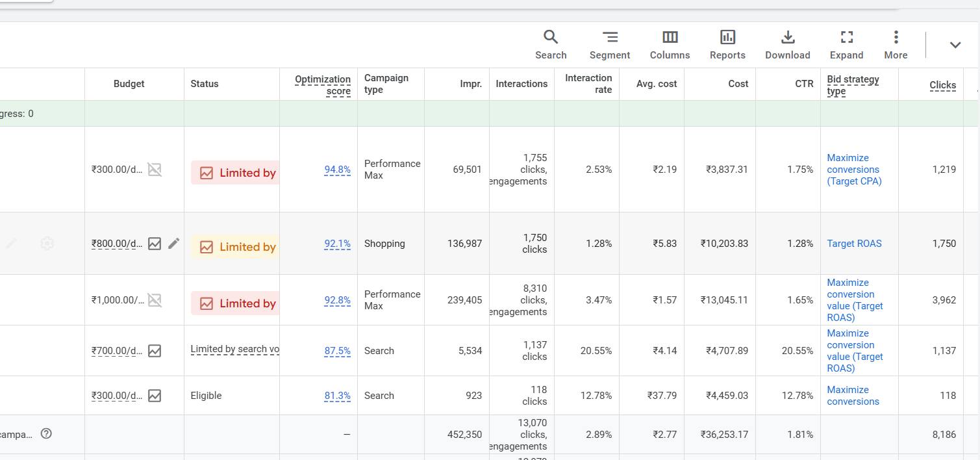Download the campaign table

[787, 45]
